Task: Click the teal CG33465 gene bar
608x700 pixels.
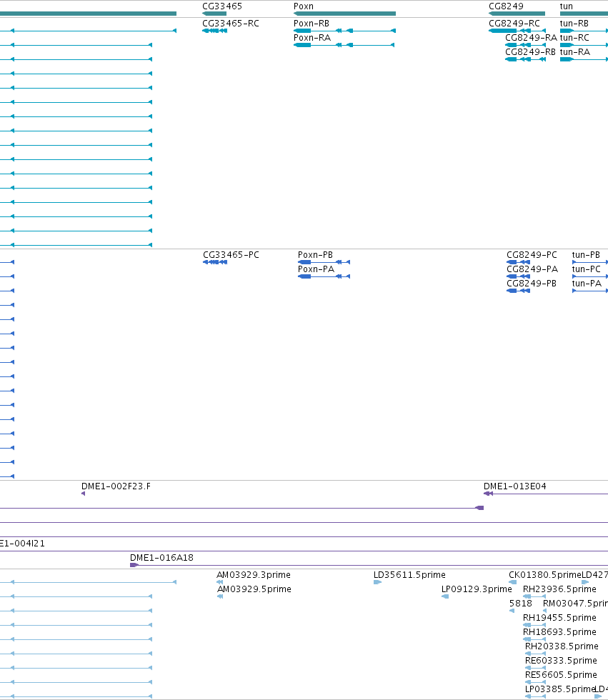Action: coord(214,14)
